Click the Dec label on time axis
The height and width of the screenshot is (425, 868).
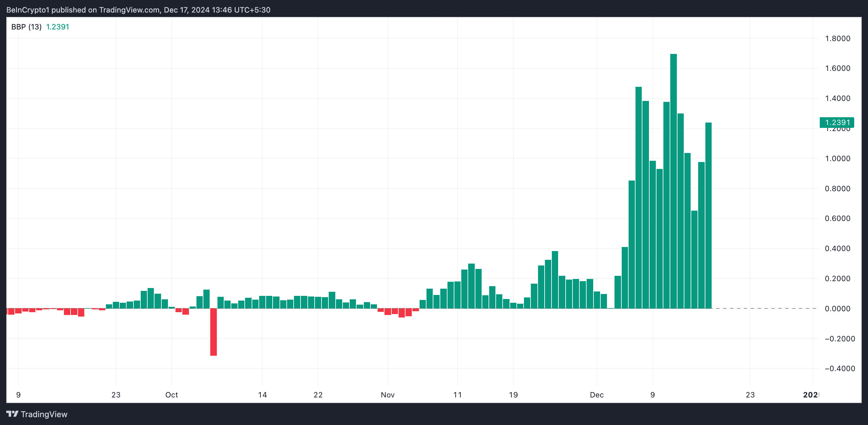[x=596, y=395]
